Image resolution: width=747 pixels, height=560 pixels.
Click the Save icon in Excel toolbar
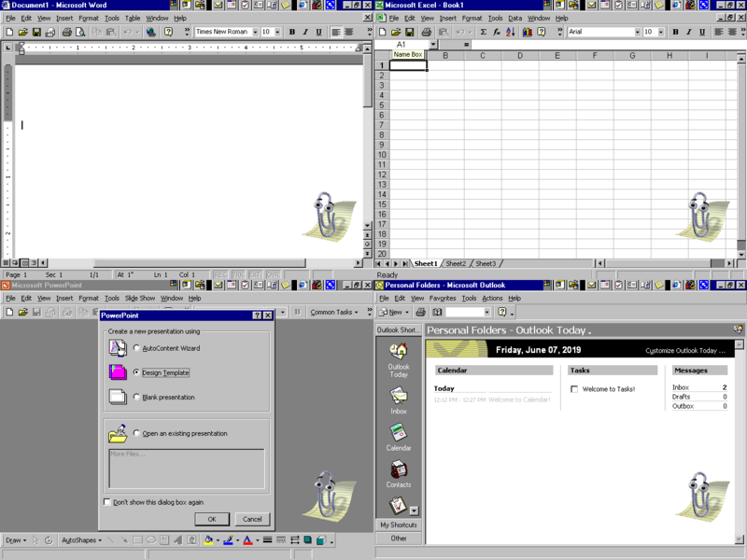click(x=409, y=32)
